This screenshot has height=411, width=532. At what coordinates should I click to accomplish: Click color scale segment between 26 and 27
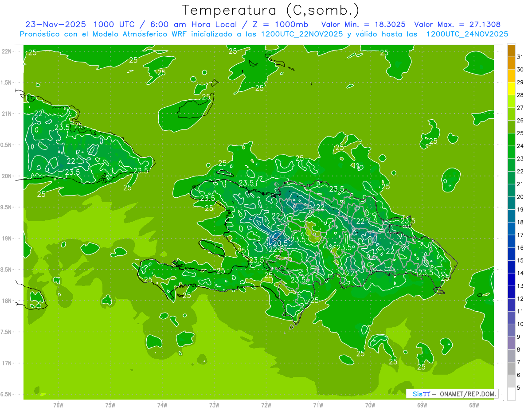click(511, 114)
